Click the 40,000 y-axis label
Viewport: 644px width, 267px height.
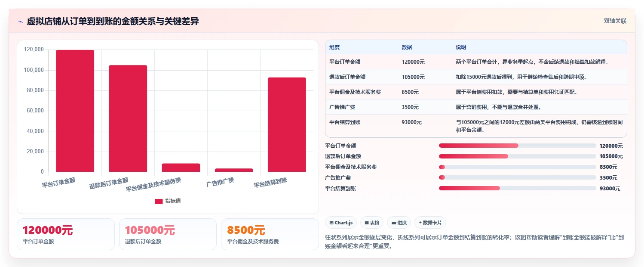tap(35, 131)
